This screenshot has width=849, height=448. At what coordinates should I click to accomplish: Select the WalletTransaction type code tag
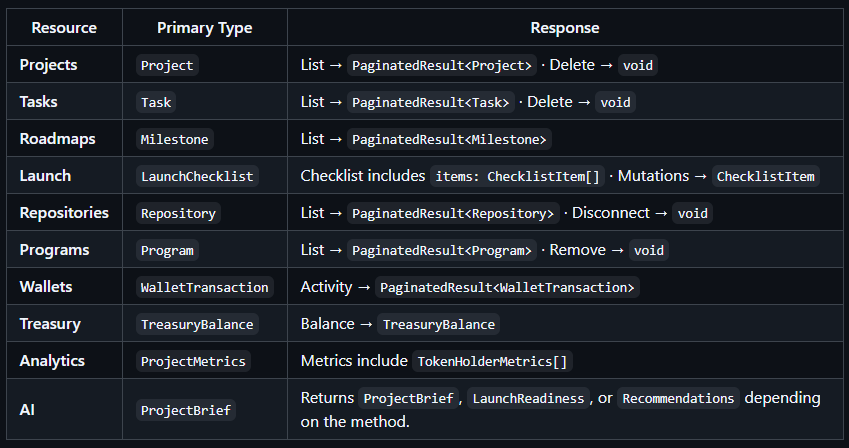[x=205, y=287]
